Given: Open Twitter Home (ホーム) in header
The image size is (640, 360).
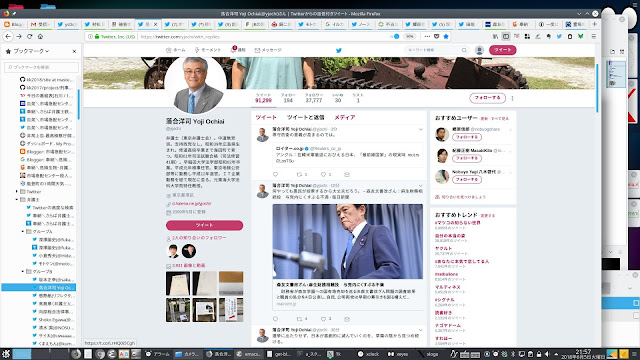Looking at the screenshot, I should [176, 50].
